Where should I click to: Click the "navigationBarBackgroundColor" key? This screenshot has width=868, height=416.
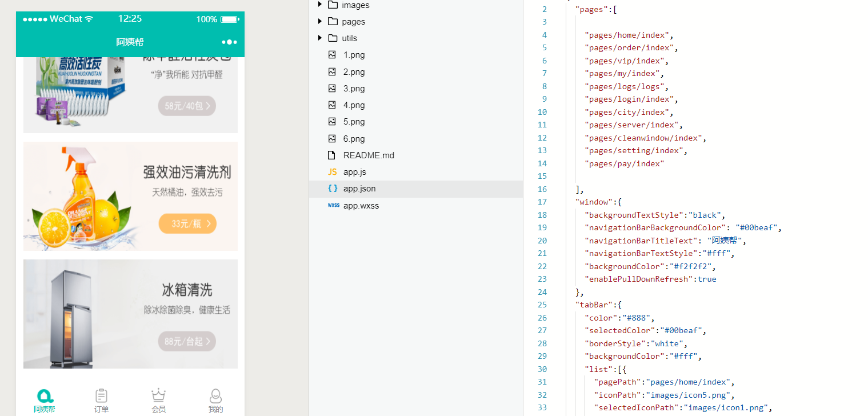tap(655, 227)
